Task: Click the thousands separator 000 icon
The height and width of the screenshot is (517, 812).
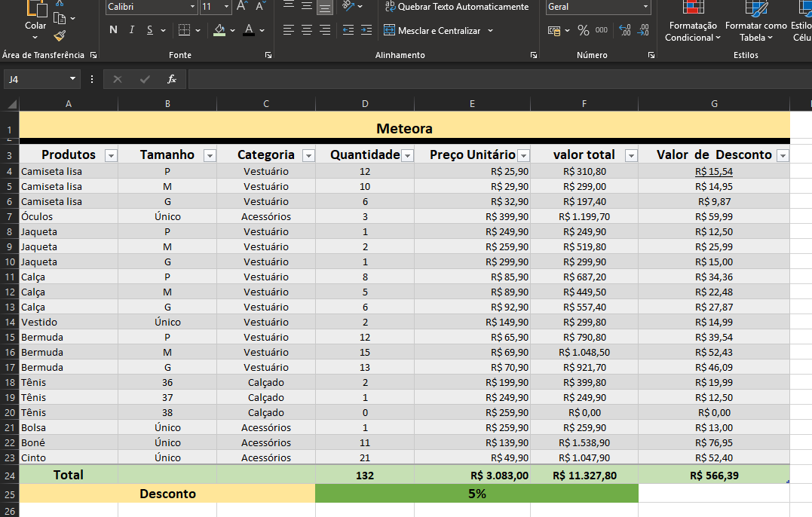Action: point(601,30)
